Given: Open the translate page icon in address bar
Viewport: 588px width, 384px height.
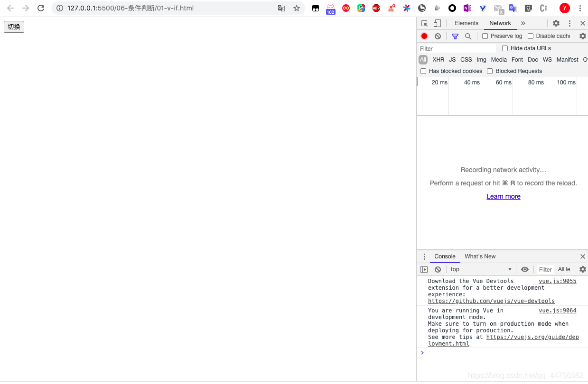Looking at the screenshot, I should pos(281,8).
